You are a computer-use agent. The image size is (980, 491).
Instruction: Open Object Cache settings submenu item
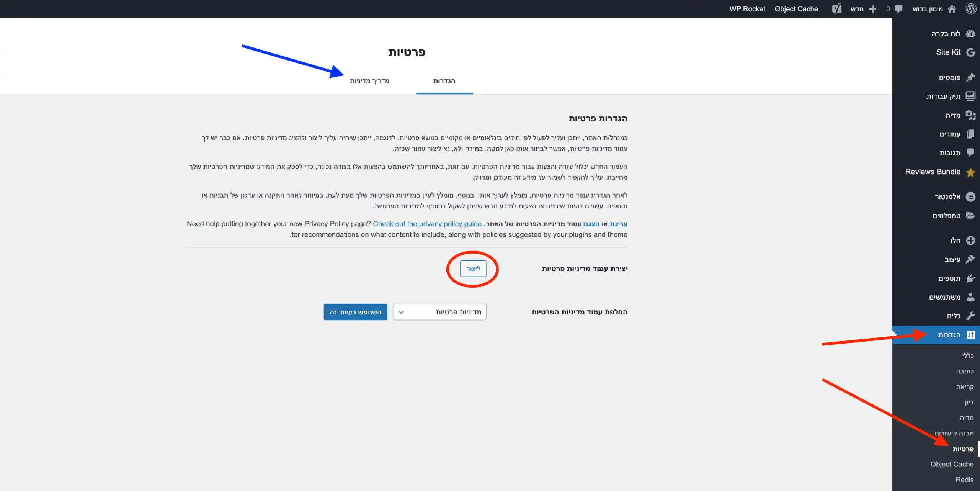952,464
